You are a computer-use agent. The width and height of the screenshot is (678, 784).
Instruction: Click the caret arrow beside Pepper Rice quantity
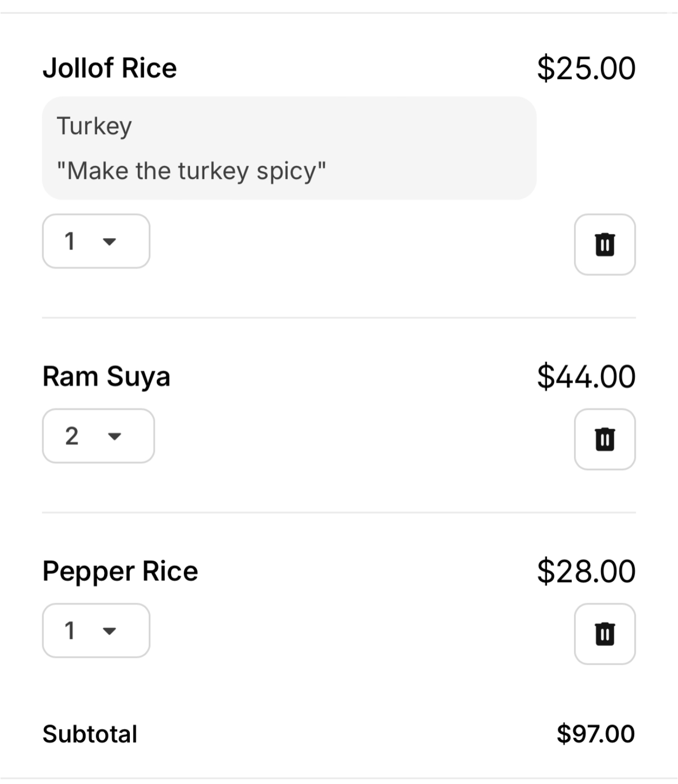pos(109,631)
